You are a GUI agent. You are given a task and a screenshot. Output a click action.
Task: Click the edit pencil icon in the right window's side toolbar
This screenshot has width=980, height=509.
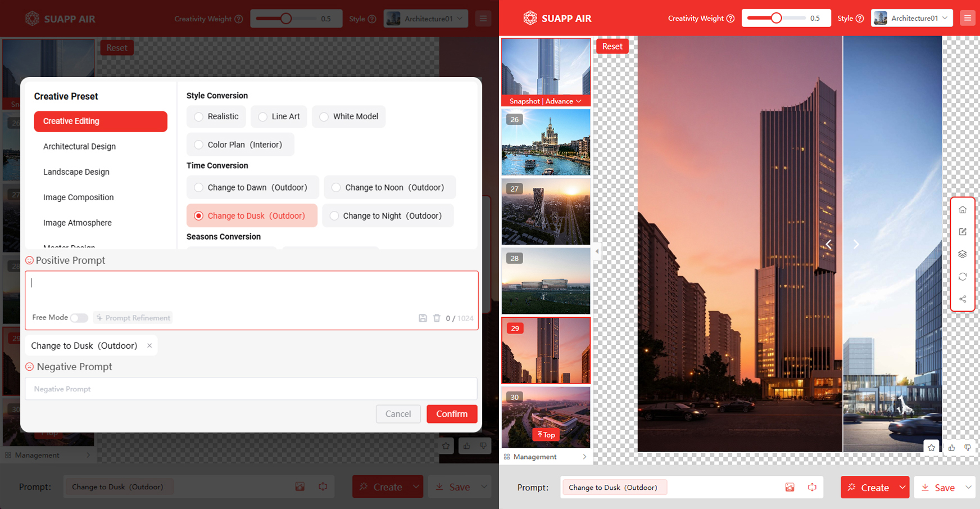click(963, 232)
